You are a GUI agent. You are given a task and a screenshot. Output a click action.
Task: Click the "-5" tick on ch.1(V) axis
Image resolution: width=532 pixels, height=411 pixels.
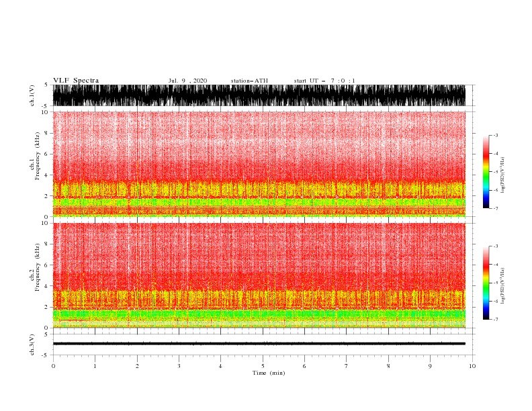pyautogui.click(x=46, y=106)
